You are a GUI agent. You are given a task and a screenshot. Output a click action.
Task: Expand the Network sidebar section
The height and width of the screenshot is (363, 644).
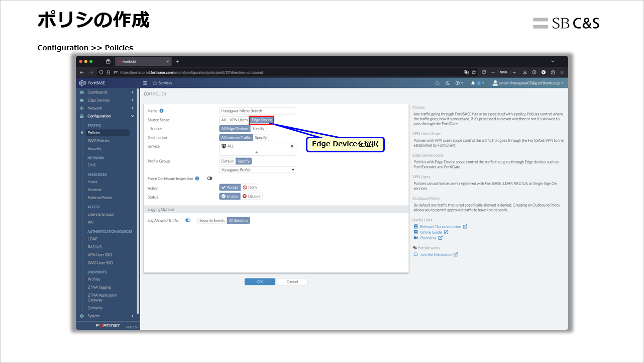[133, 108]
